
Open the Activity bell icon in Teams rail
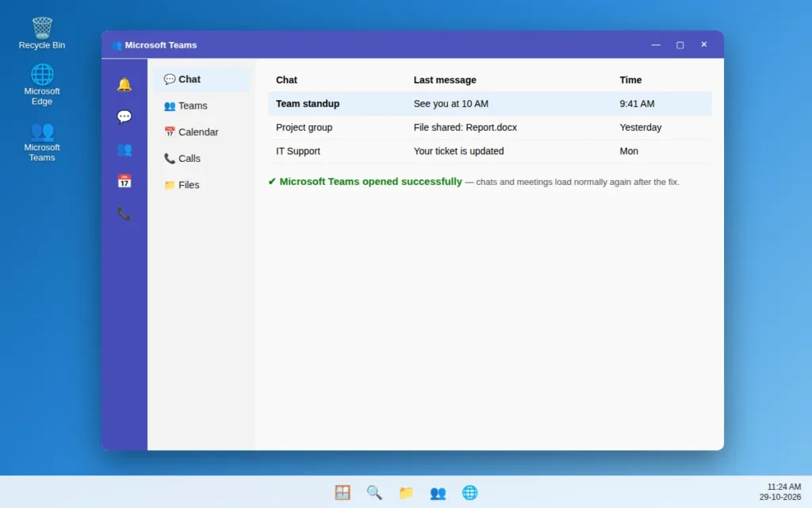pos(124,84)
